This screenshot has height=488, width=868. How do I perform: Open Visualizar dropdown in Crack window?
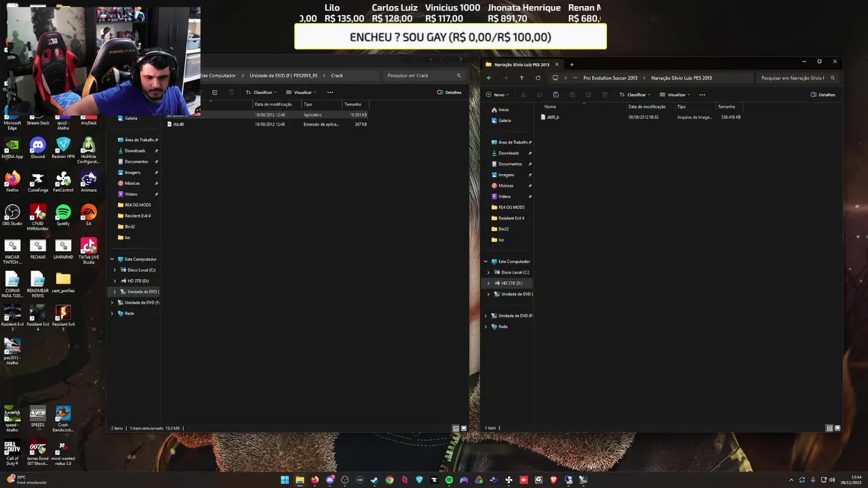tap(301, 92)
